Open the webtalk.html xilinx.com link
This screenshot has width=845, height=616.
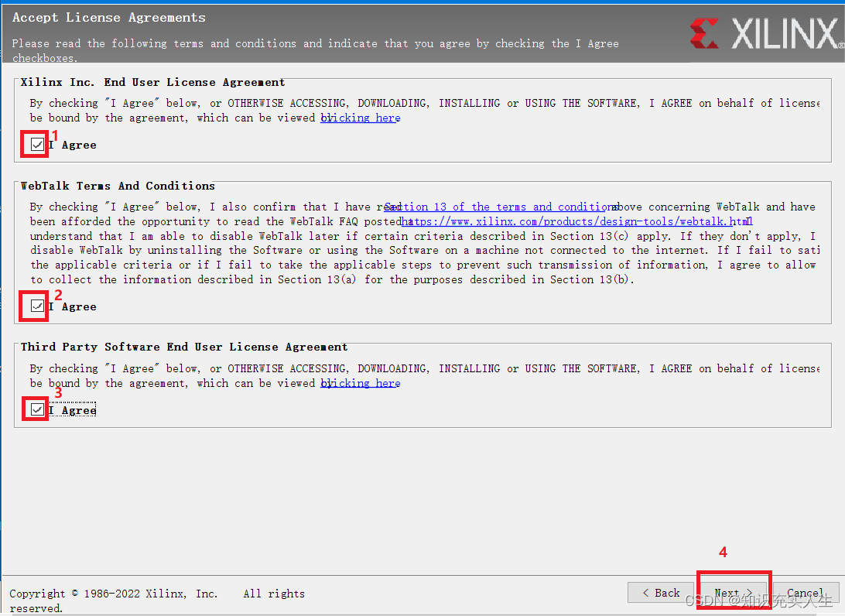click(576, 221)
